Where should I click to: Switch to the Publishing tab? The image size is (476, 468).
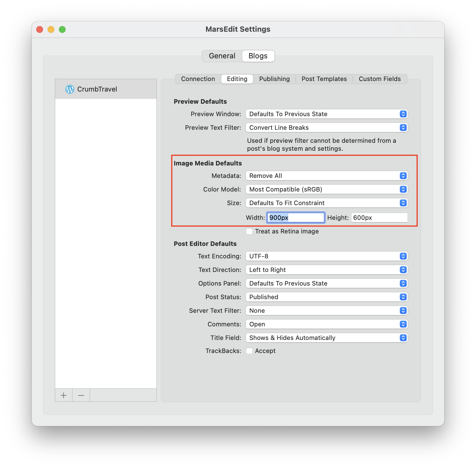point(274,79)
